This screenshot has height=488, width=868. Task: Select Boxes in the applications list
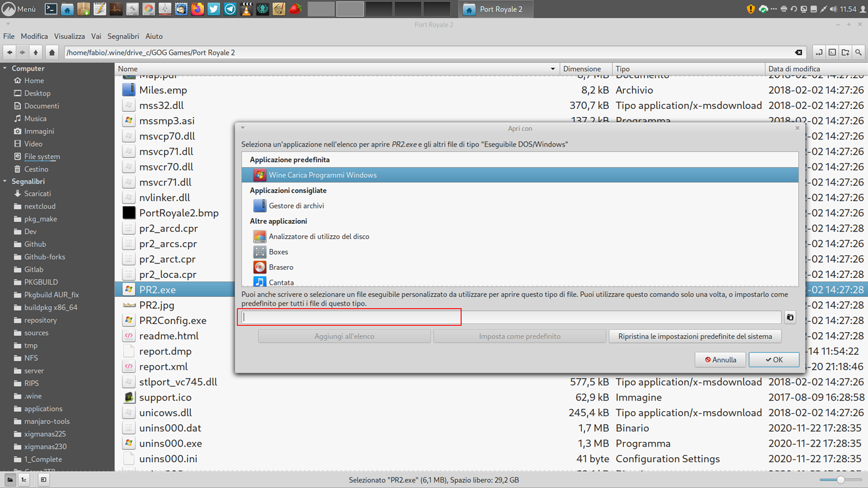click(x=520, y=252)
